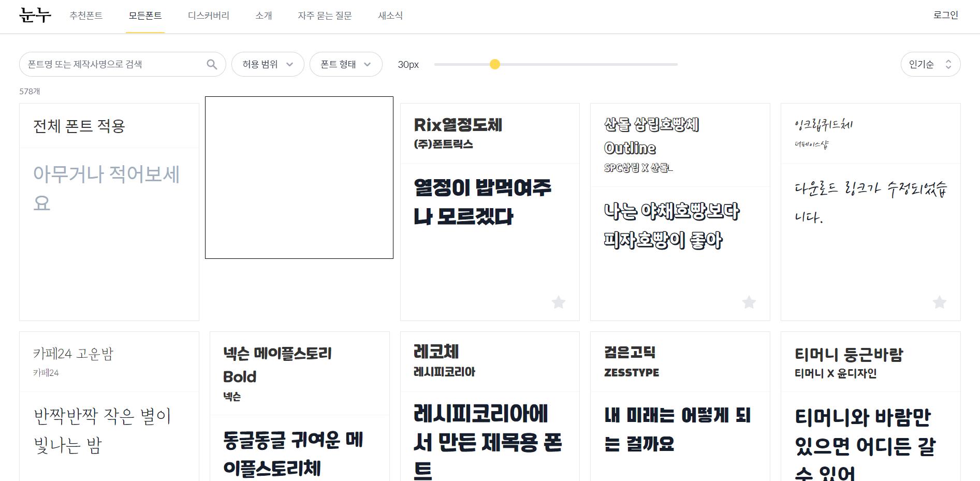Screen dimensions: 980x481
Task: Open the 디스커버리 tab
Action: (x=208, y=16)
